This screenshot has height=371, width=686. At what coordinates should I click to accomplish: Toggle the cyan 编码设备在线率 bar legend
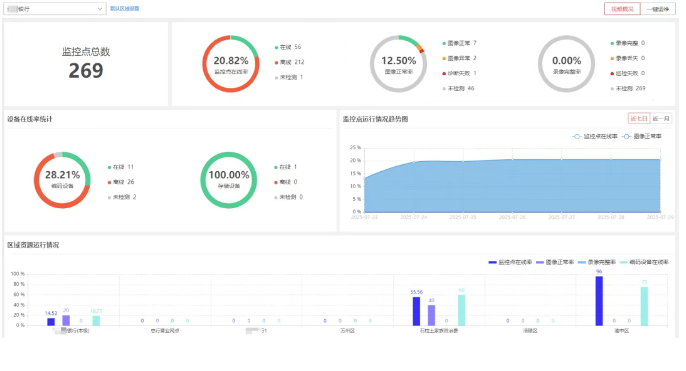point(644,262)
